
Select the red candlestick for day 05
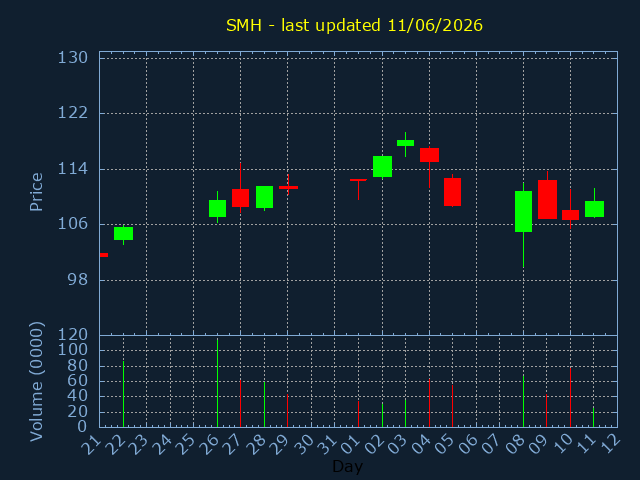453,192
